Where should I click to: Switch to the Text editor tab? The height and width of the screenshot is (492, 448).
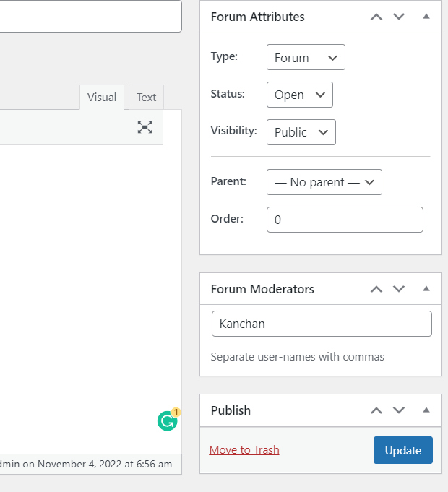click(146, 98)
